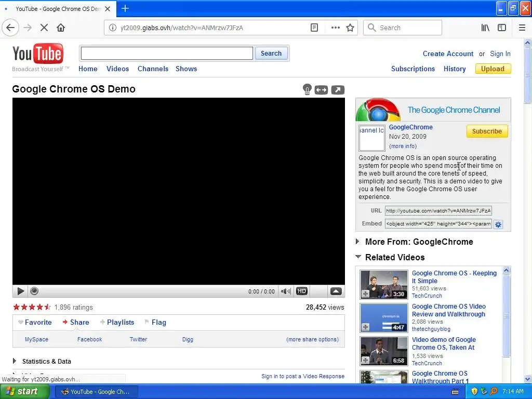Screen dimensions: 532x399
Task: Open page actions three-dots menu
Action: tap(335, 28)
